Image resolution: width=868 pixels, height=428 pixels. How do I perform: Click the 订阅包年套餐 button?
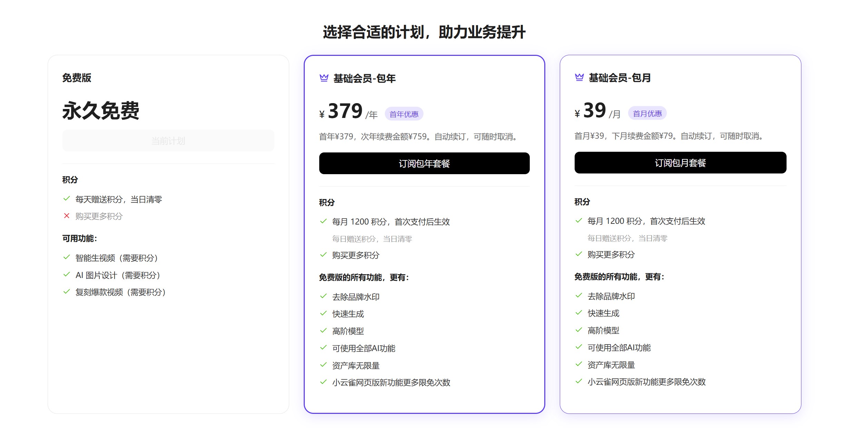(424, 163)
